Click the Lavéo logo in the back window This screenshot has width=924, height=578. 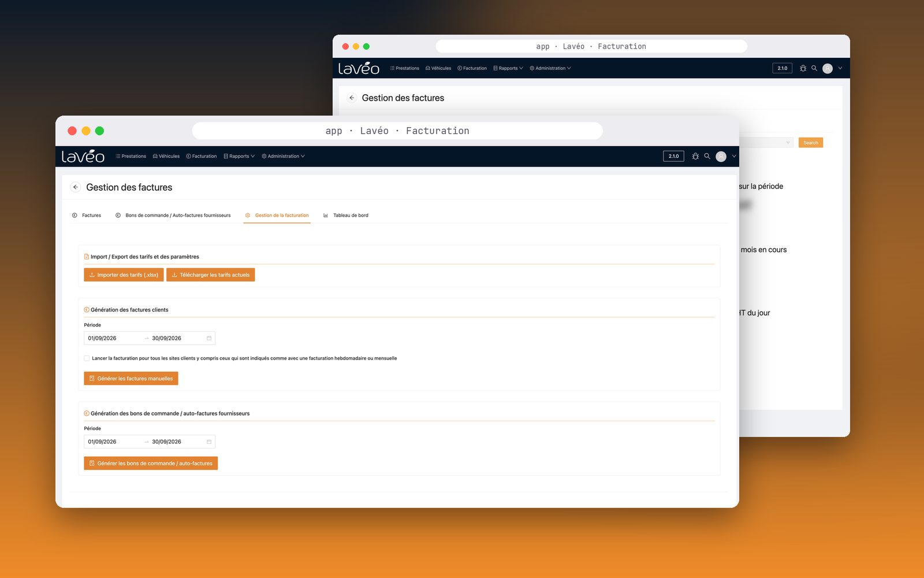tap(359, 68)
